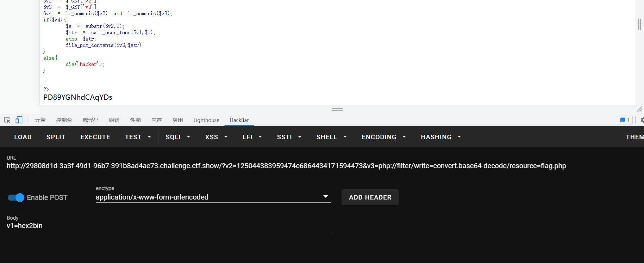Click the LOAD button in HackBar

(x=23, y=137)
